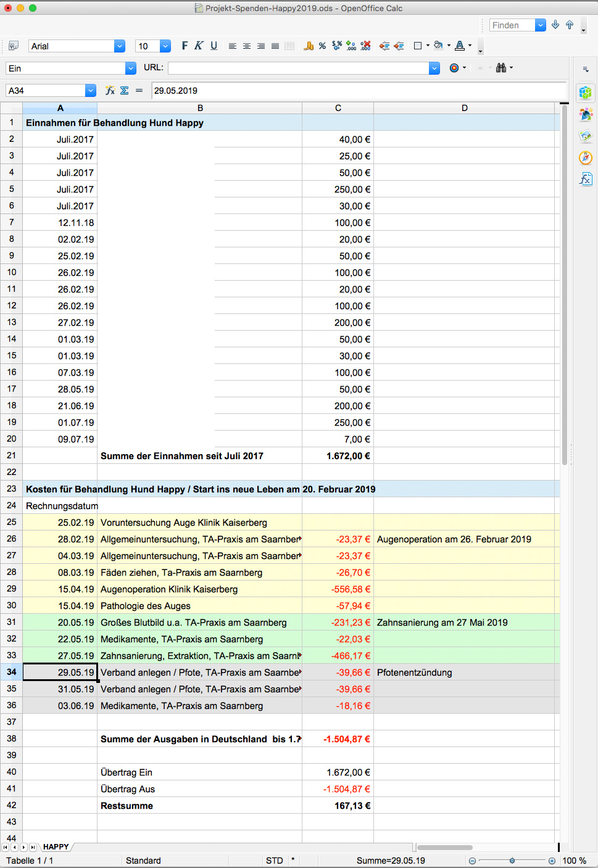Screen dimensions: 598x868
Task: Click the Function equals sign button
Action: pos(139,91)
